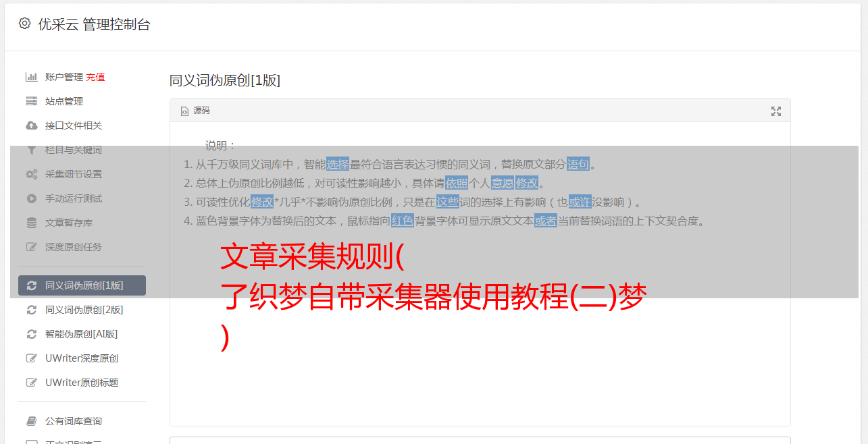Image resolution: width=868 pixels, height=444 pixels.
Task: Click the highlighted word 红色 in editor
Action: pyautogui.click(x=402, y=221)
